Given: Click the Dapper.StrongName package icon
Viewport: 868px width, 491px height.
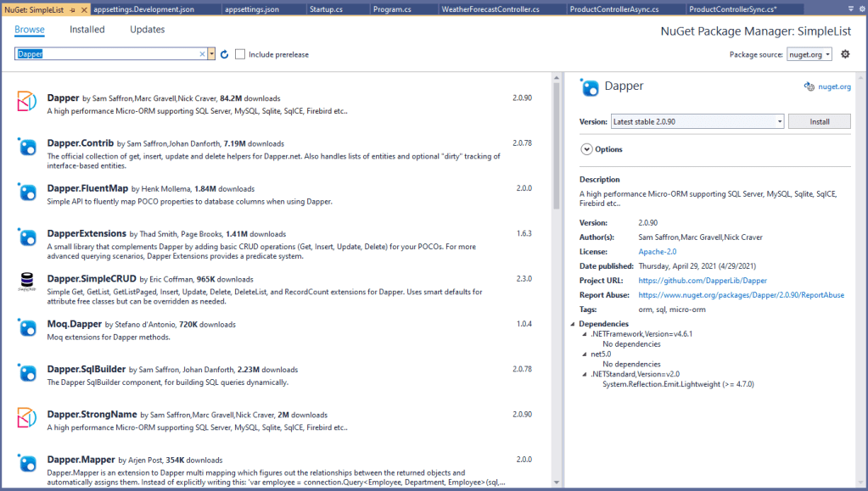Looking at the screenshot, I should 27,419.
